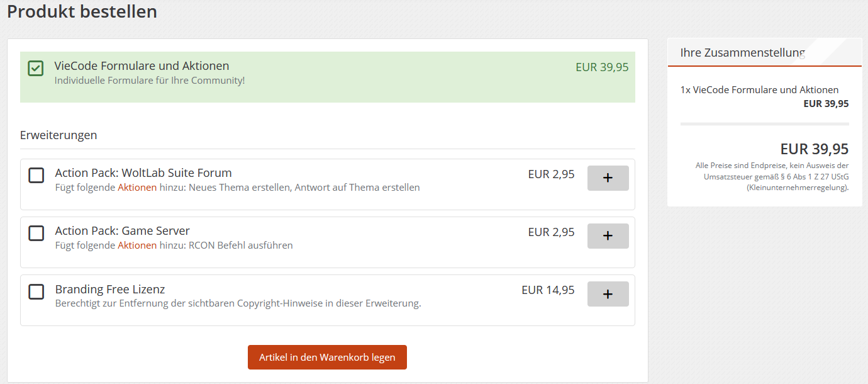Click the Produkt bestellen page heading
The width and height of the screenshot is (868, 384).
point(82,11)
